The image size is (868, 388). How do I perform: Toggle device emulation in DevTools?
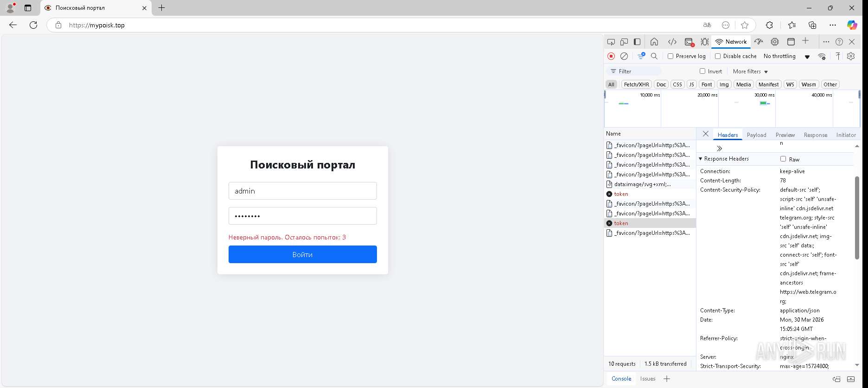pos(624,42)
